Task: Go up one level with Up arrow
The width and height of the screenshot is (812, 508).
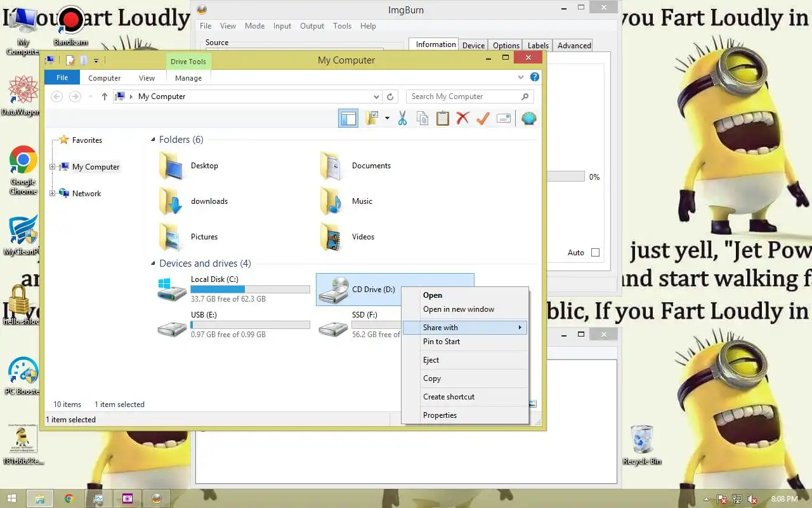Action: tap(105, 97)
